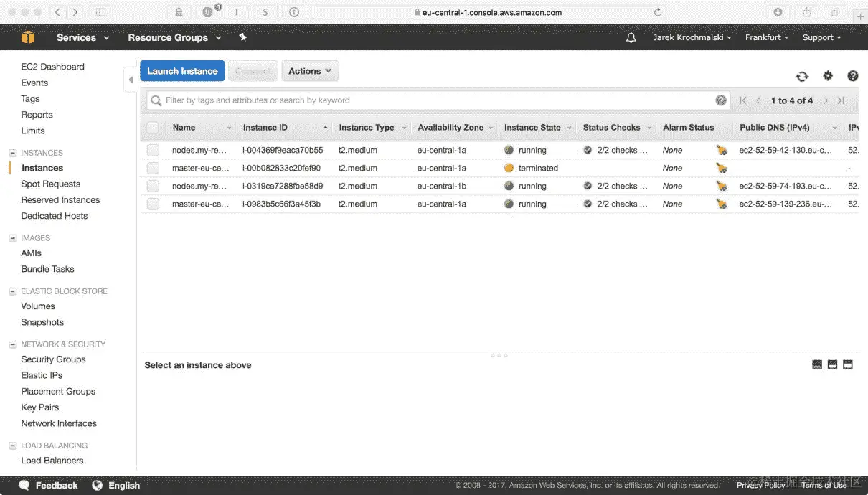This screenshot has width=868, height=495.
Task: Open Security Groups in sidebar
Action: tap(53, 359)
